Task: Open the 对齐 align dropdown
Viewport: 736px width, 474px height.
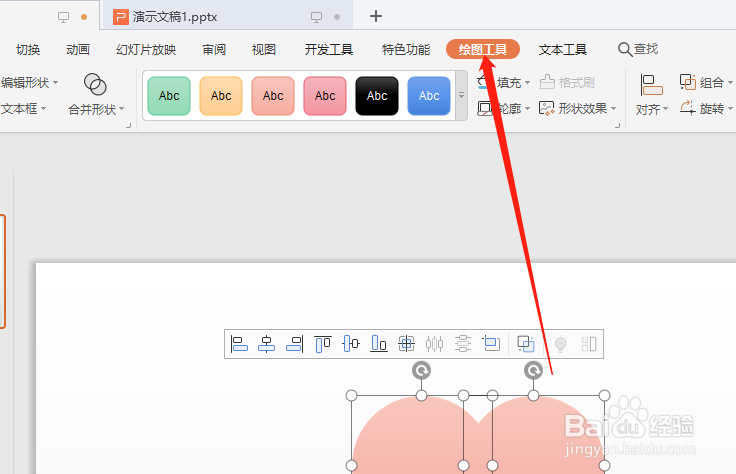Action: 652,95
